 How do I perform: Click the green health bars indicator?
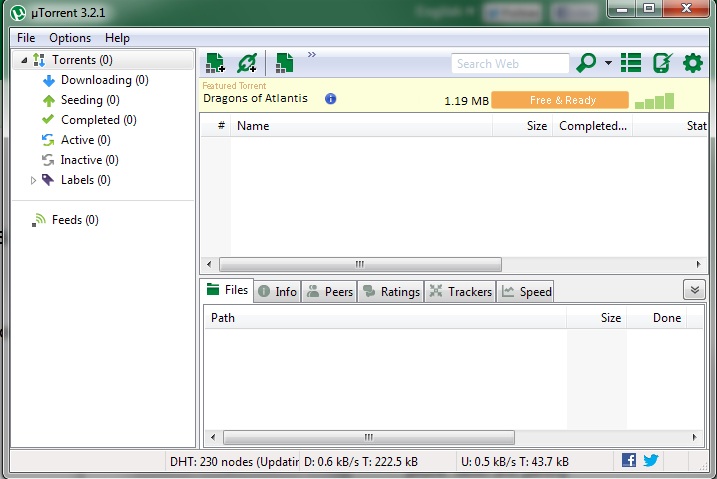(x=654, y=101)
